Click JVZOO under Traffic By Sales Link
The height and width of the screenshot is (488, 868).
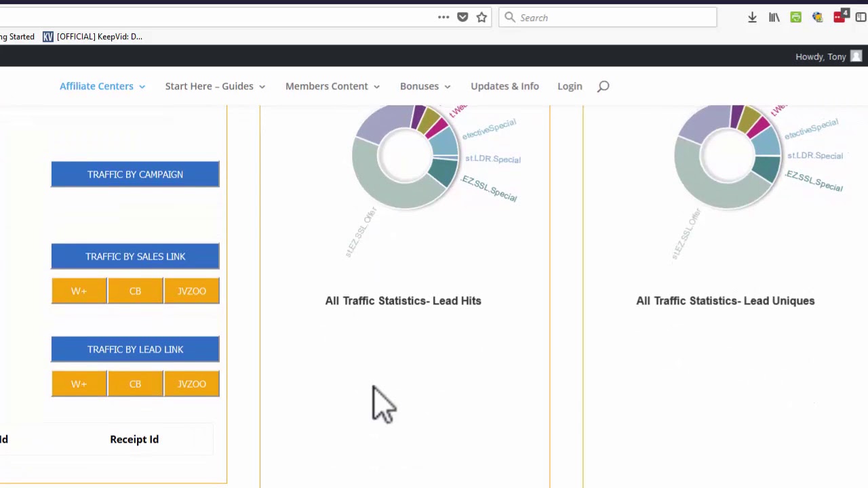[191, 291]
